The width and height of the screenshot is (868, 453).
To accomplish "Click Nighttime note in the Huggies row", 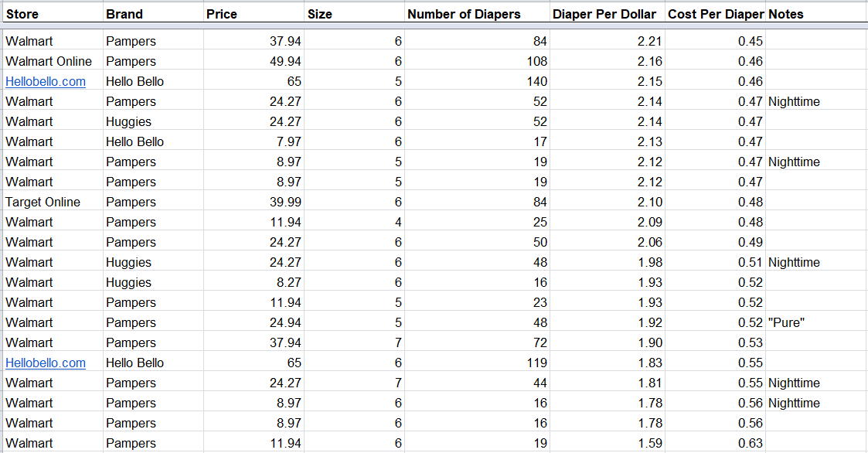I will click(794, 262).
